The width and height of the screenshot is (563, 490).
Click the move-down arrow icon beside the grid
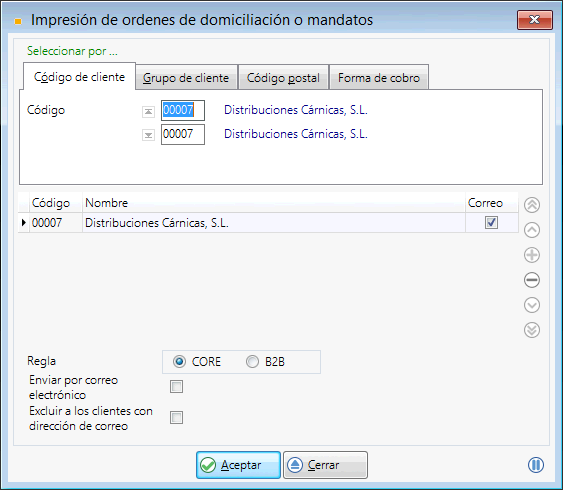532,305
